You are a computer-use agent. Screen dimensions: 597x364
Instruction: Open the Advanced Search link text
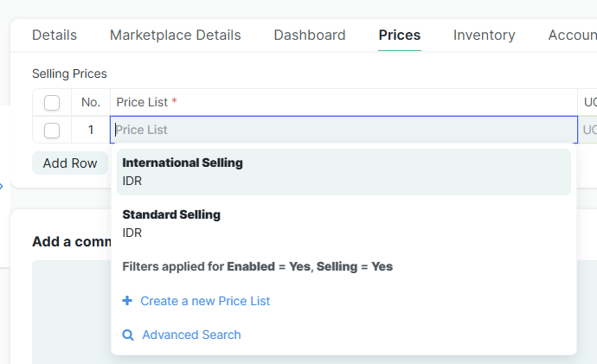tap(191, 335)
